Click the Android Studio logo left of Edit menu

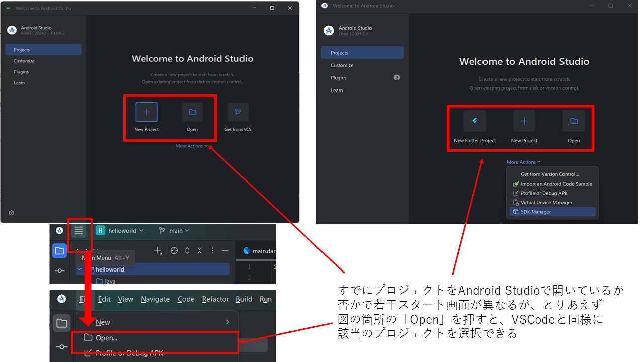pos(61,299)
